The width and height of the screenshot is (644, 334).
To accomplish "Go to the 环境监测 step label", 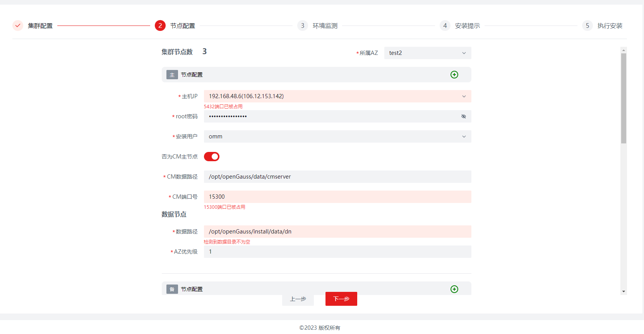I will click(325, 26).
